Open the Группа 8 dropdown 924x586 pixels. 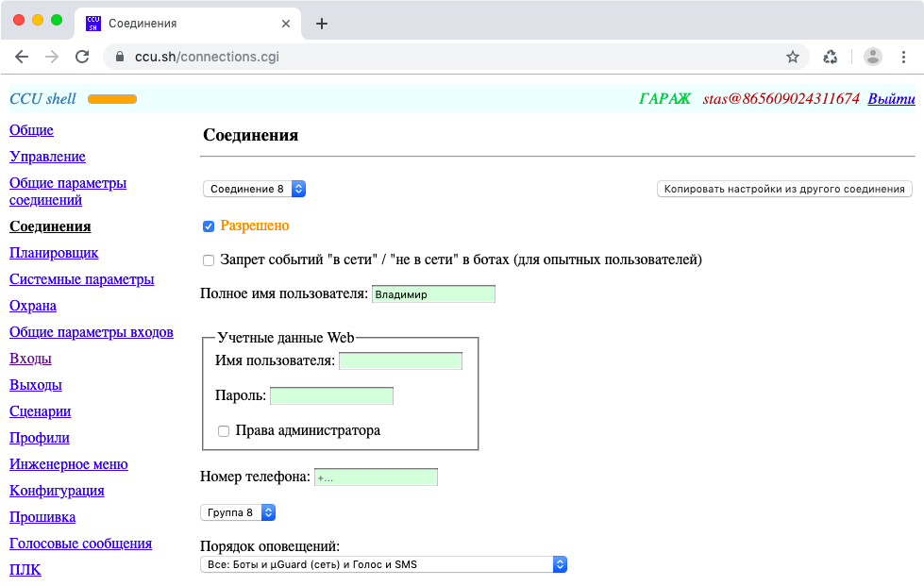coord(238,512)
